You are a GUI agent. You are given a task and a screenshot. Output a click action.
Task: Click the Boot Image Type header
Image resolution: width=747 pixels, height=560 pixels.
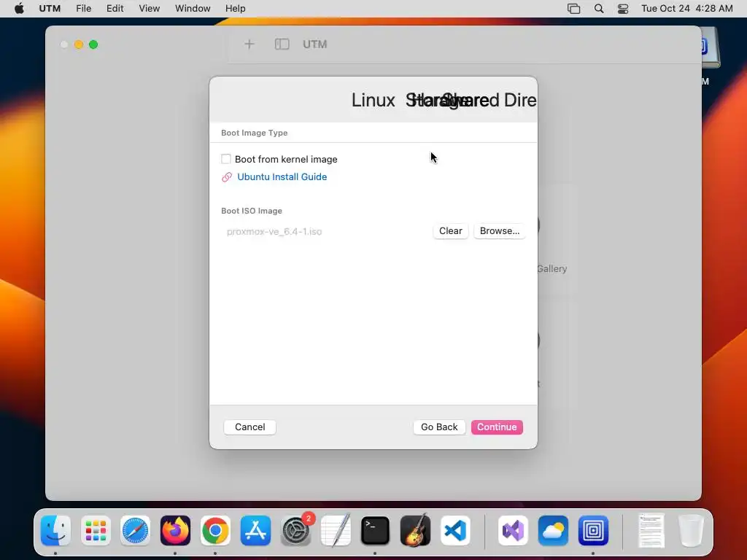255,133
